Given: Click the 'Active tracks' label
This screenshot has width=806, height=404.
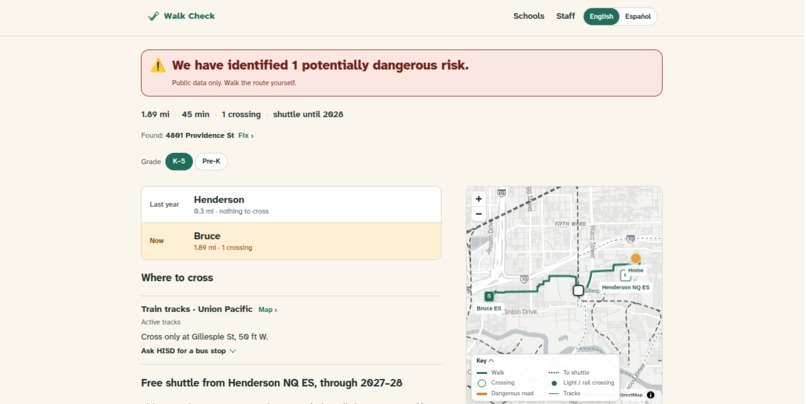Looking at the screenshot, I should (x=161, y=322).
